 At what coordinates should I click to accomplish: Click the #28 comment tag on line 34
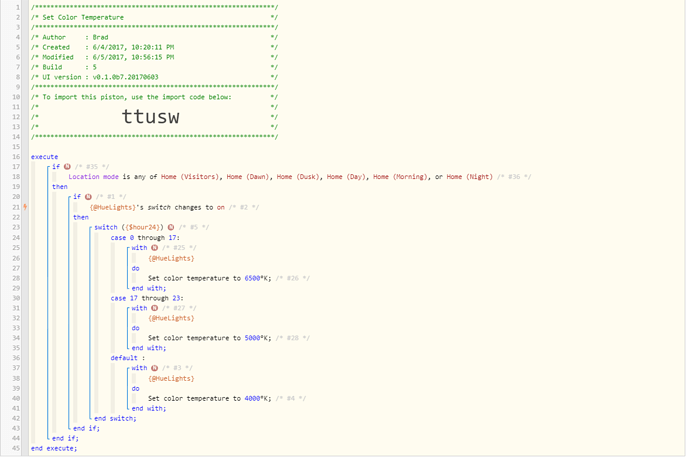click(x=293, y=338)
